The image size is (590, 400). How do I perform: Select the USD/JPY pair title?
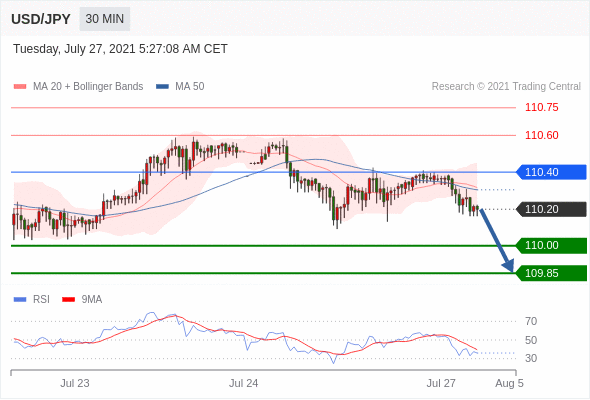click(x=41, y=19)
